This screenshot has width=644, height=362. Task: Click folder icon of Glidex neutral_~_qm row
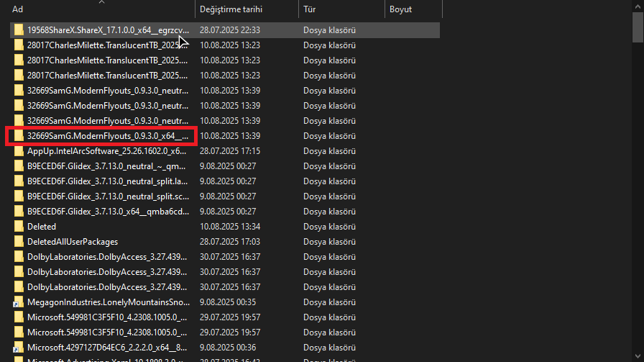[x=19, y=166]
